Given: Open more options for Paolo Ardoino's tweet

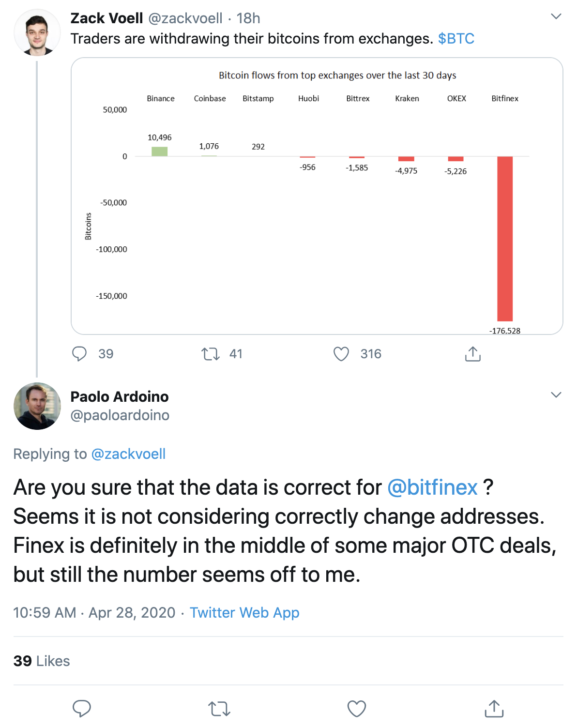Looking at the screenshot, I should point(556,395).
